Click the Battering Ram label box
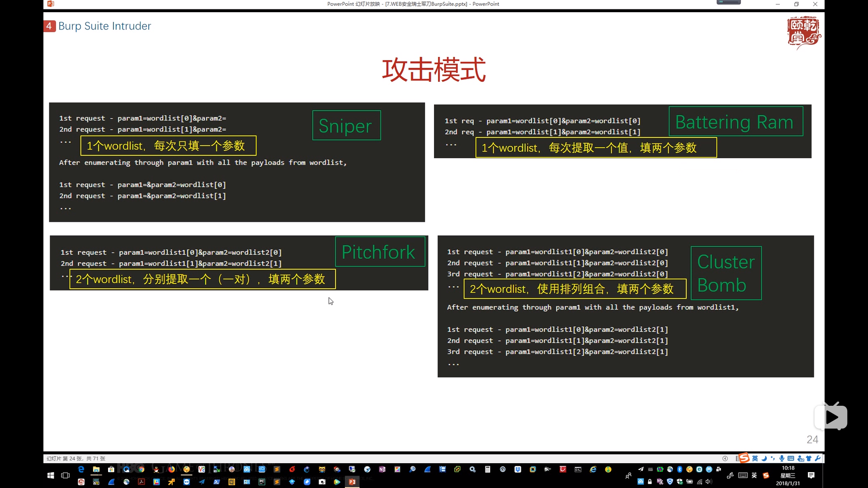This screenshot has height=488, width=868. click(x=736, y=121)
